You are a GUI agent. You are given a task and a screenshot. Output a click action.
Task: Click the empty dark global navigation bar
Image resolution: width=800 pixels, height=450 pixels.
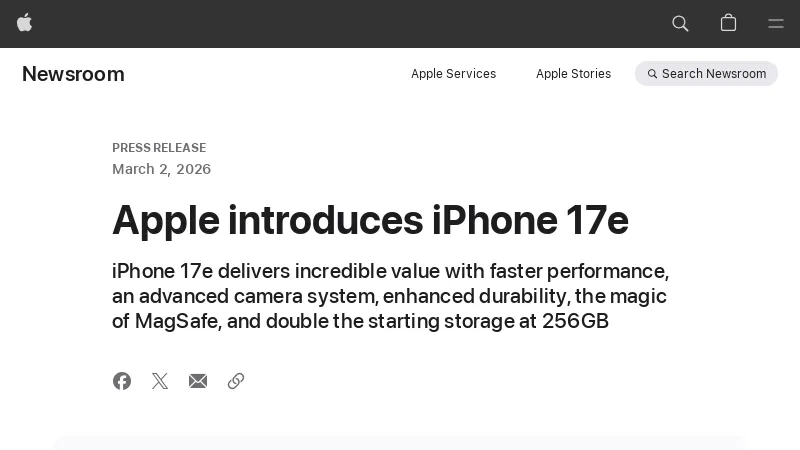coord(350,23)
